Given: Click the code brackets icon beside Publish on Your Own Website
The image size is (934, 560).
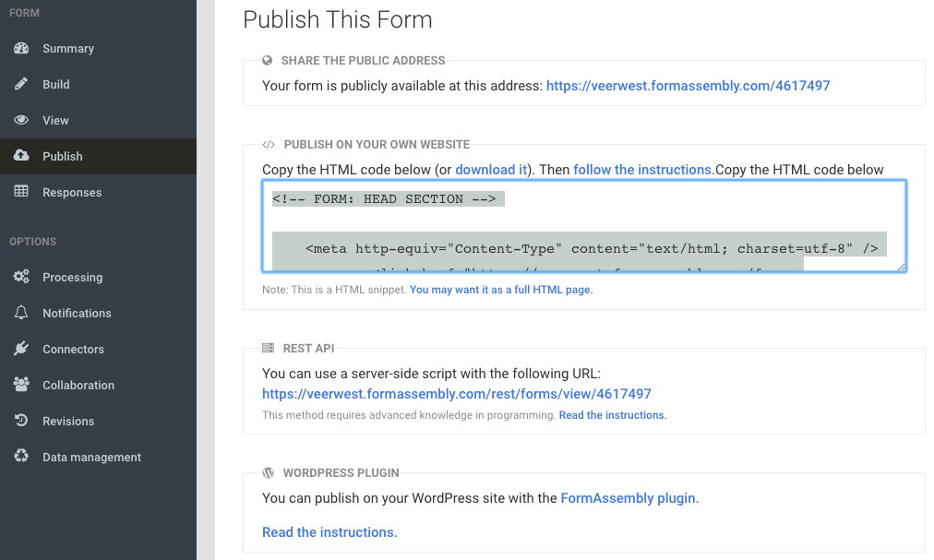Looking at the screenshot, I should click(x=269, y=145).
